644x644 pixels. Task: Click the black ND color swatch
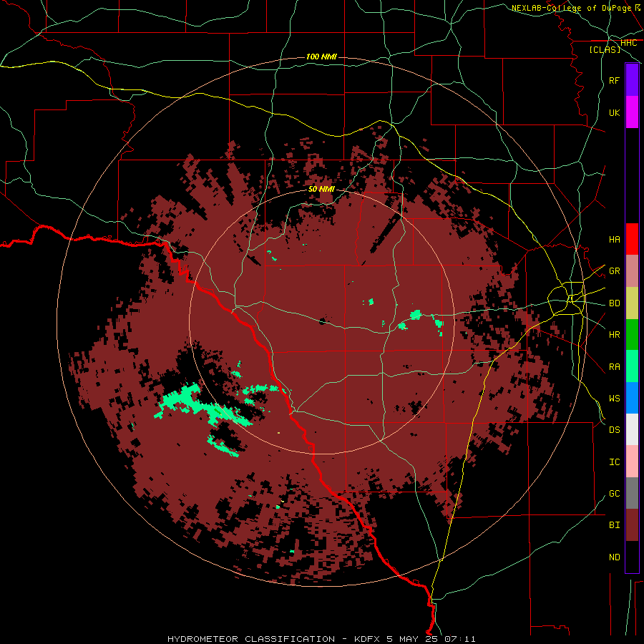click(x=632, y=557)
